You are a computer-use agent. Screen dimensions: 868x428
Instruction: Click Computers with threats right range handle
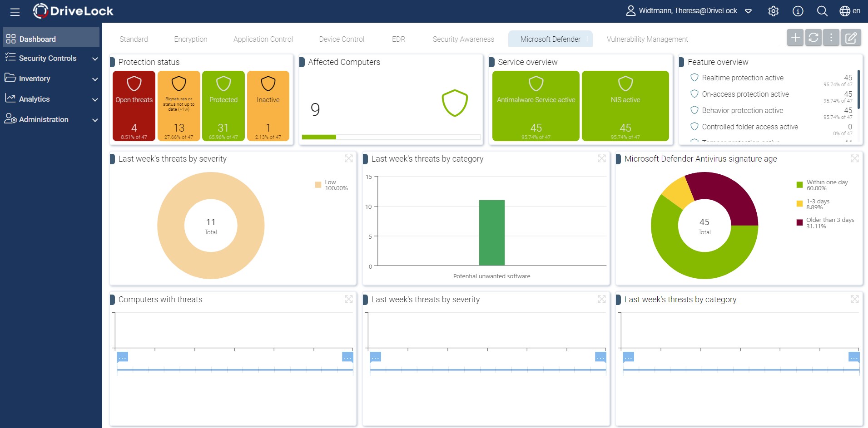(347, 357)
